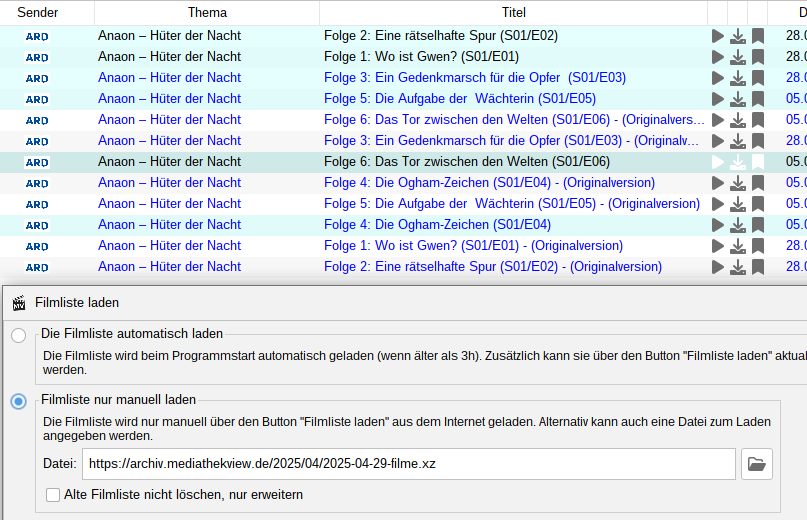807x520 pixels.
Task: Download Folge 5: Die Aufgabe der Wächterin (S01/E05)
Action: pyautogui.click(x=738, y=99)
